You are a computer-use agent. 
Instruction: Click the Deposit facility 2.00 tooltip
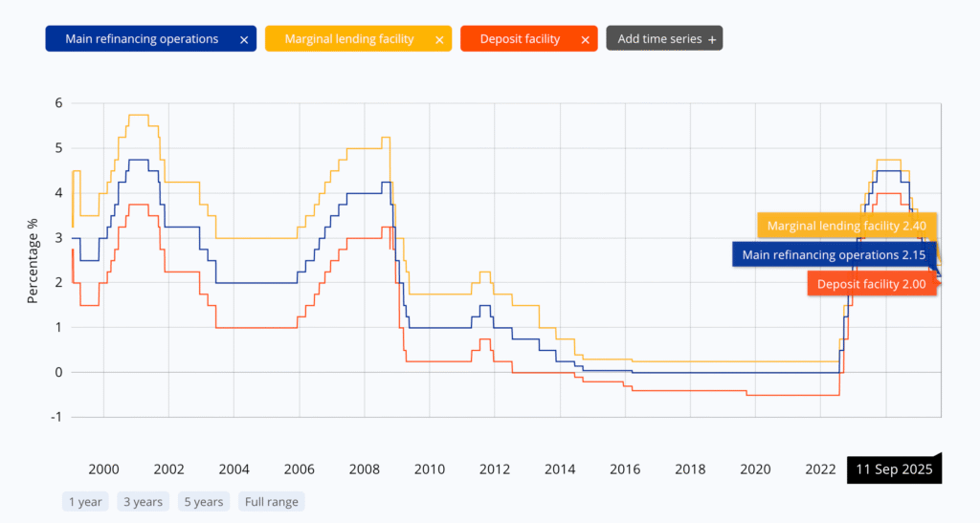[x=871, y=284]
